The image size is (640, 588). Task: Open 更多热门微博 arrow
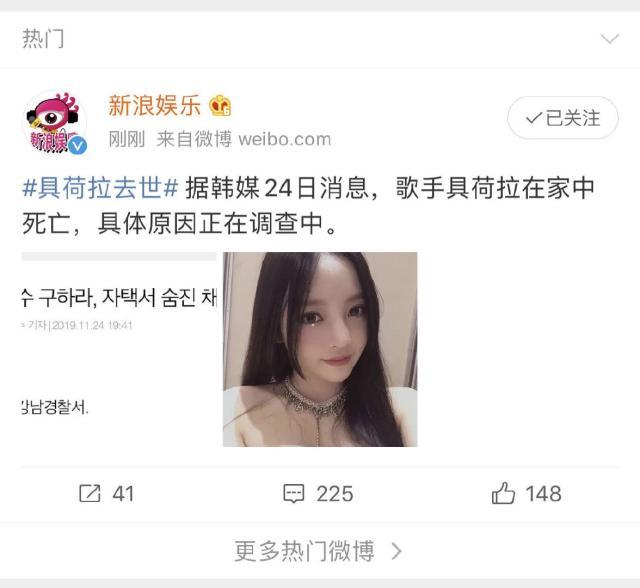pos(397,551)
